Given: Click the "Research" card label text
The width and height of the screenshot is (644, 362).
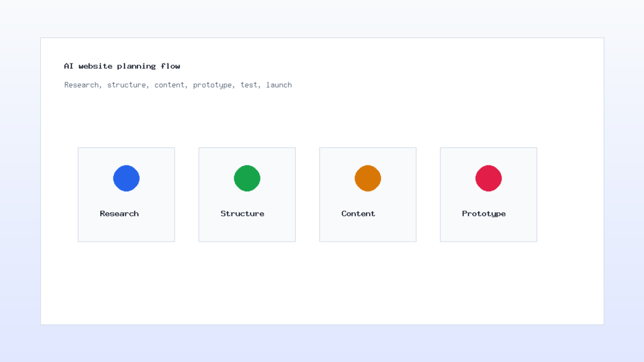Looking at the screenshot, I should pyautogui.click(x=119, y=214).
